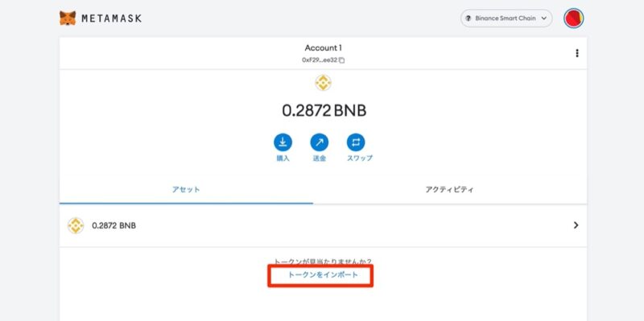Image resolution: width=644 pixels, height=321 pixels.
Task: Click the chevron on the BNB row
Action: coord(576,225)
